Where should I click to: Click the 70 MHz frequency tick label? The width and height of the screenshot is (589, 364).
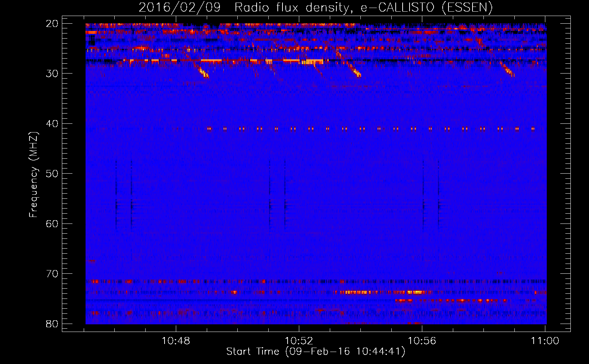pyautogui.click(x=52, y=274)
